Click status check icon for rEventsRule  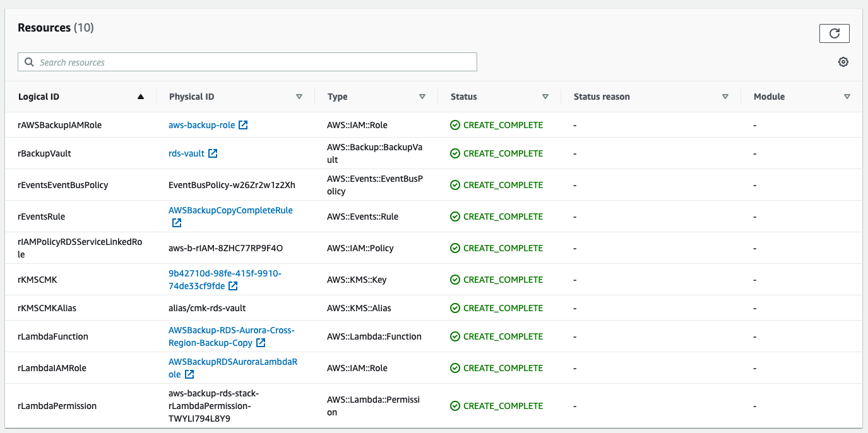point(455,216)
